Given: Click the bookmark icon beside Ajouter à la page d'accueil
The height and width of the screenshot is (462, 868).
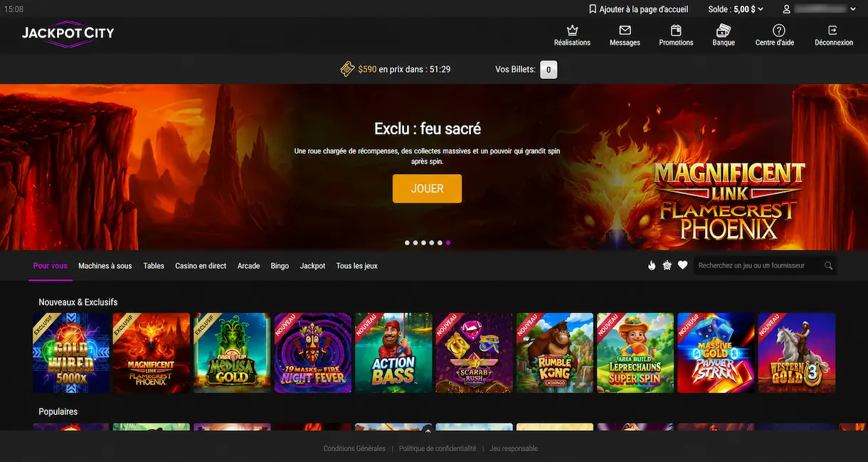Looking at the screenshot, I should click(x=593, y=9).
